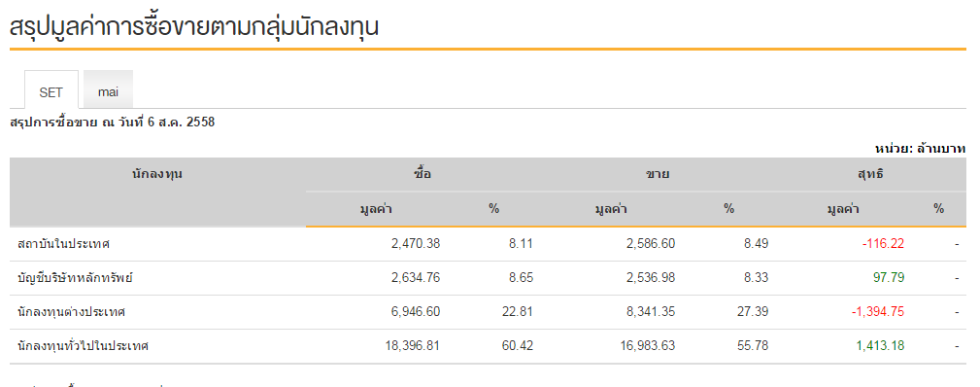Click the date text สรุปการซื้อขาย ณ วันที่ 6 ส.ค. 2558
This screenshot has width=980, height=387.
click(113, 123)
